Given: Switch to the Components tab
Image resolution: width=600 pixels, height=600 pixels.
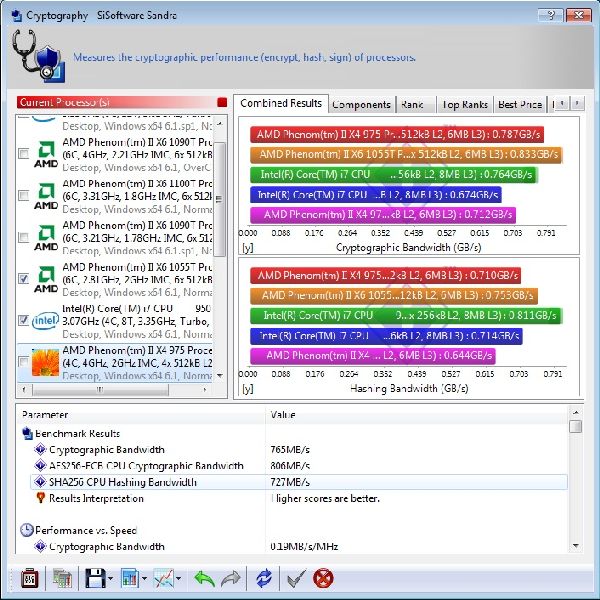Looking at the screenshot, I should point(361,104).
